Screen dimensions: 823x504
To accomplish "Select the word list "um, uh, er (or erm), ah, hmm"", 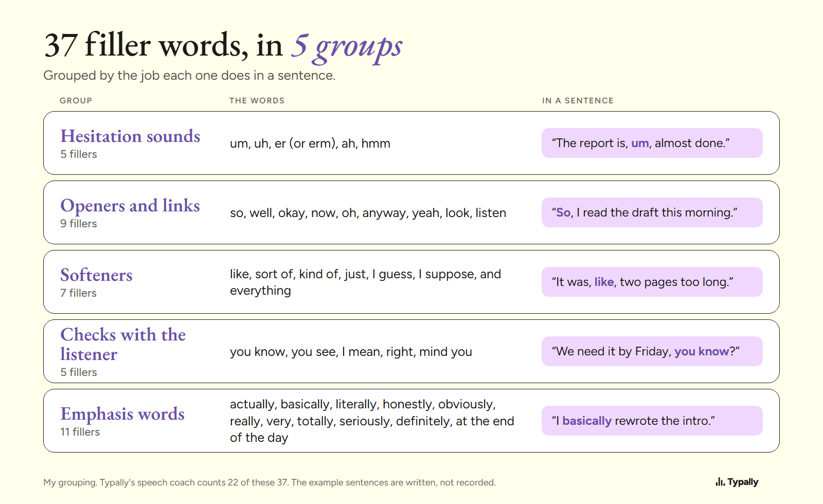I will (x=310, y=143).
